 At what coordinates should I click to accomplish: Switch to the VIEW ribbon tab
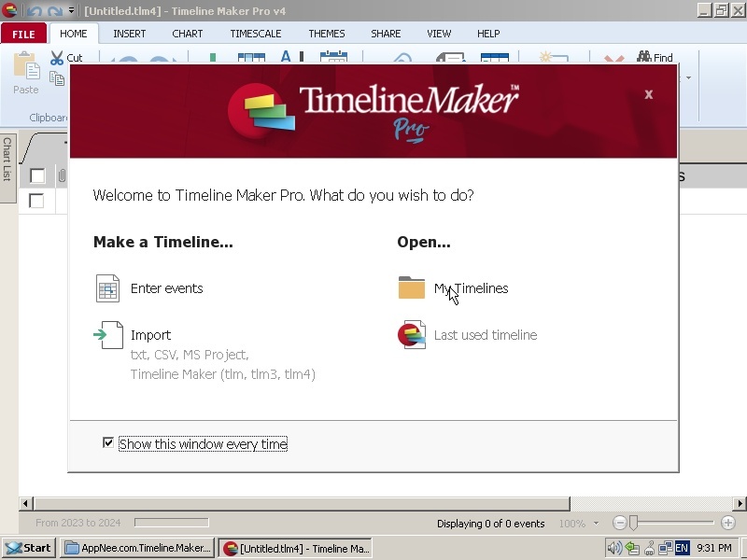(x=439, y=34)
